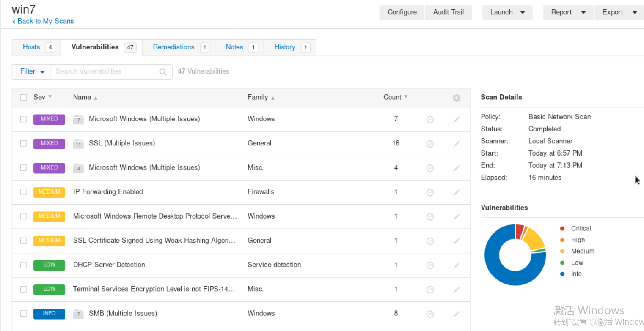The width and height of the screenshot is (644, 331).
Task: Go back to My Scans link
Action: point(43,21)
